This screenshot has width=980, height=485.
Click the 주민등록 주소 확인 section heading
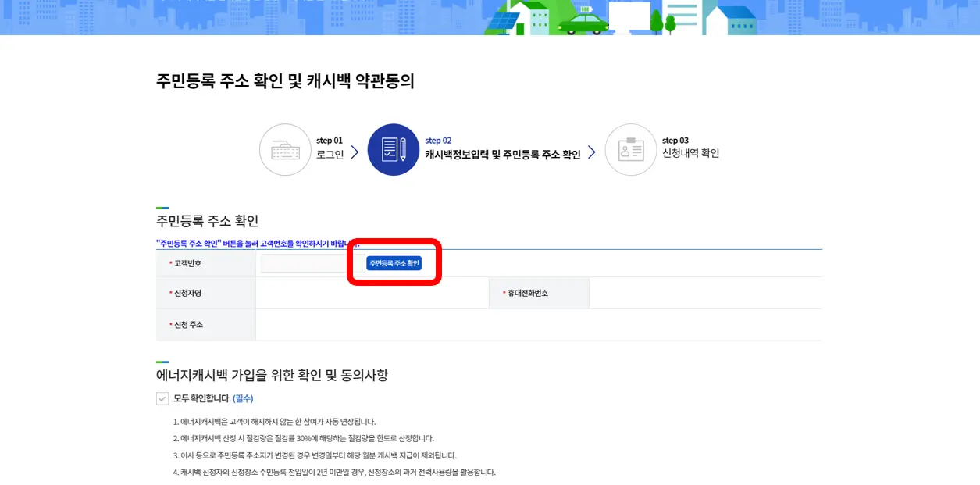point(207,220)
